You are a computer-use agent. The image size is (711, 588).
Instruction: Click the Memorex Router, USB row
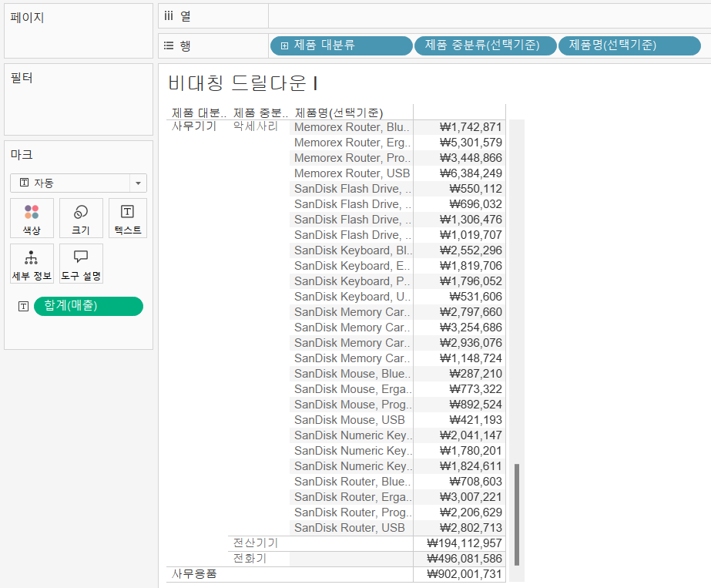click(352, 173)
